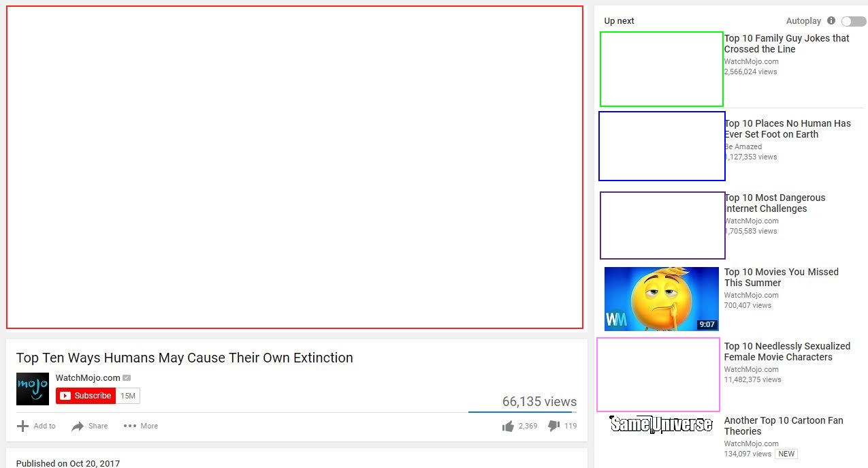The height and width of the screenshot is (468, 868).
Task: Toggle the Autoplay switch
Action: 854,21
